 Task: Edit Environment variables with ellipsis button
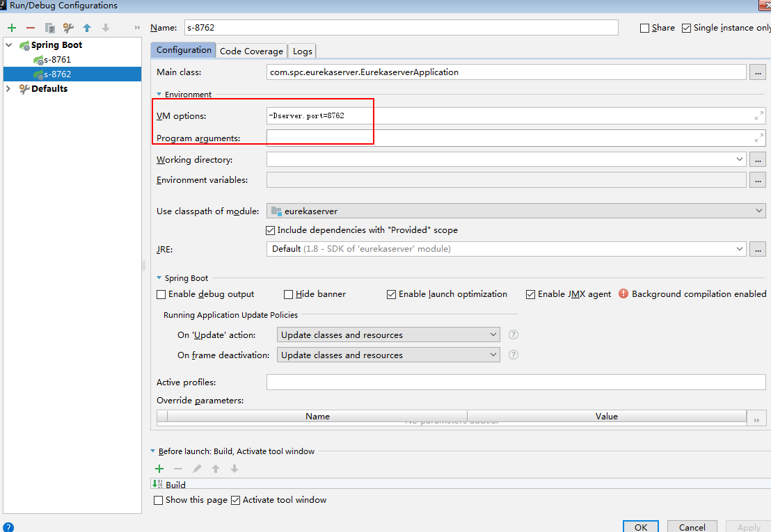pyautogui.click(x=758, y=180)
